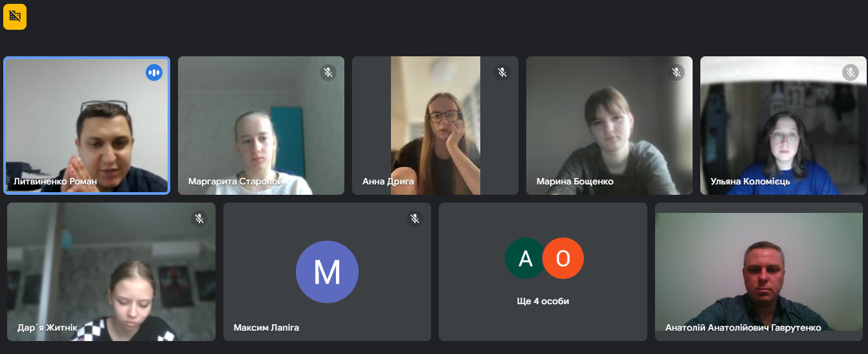Click muted mic icon on Ульяна Коломієць tile
This screenshot has width=868, height=354.
(x=851, y=72)
